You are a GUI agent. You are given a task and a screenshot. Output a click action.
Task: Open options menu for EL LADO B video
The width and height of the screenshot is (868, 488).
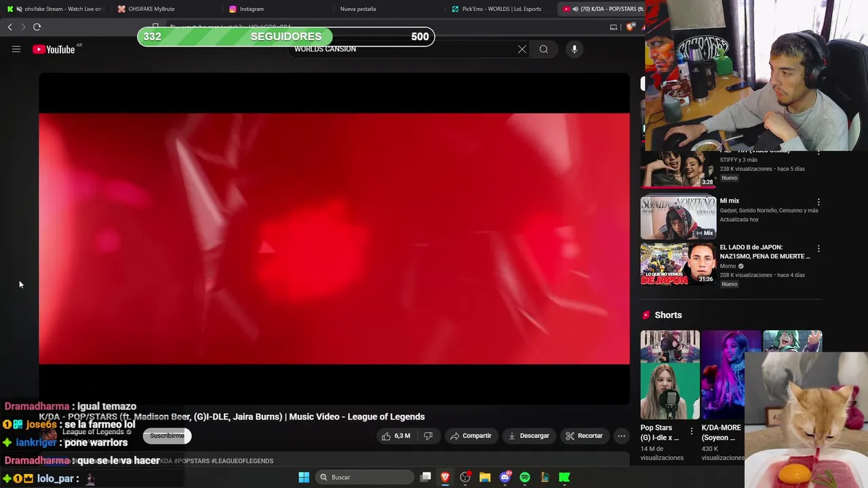click(818, 249)
